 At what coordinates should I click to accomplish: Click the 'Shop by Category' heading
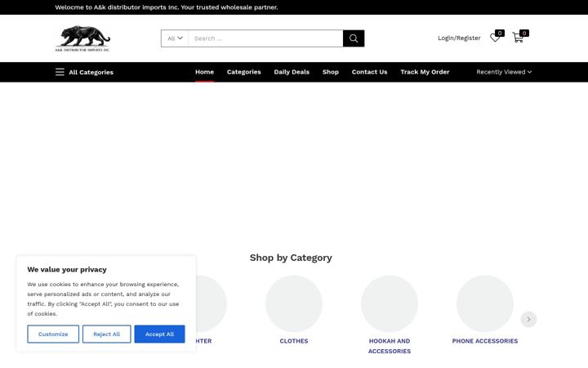[x=291, y=258]
